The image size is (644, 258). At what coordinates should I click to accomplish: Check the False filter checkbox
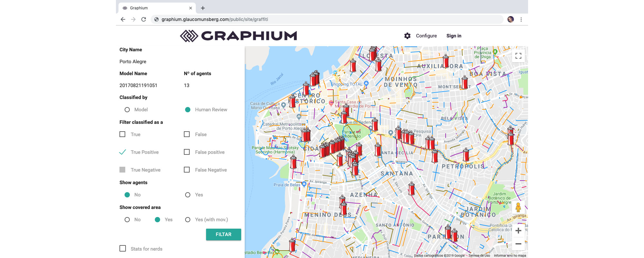pyautogui.click(x=187, y=134)
